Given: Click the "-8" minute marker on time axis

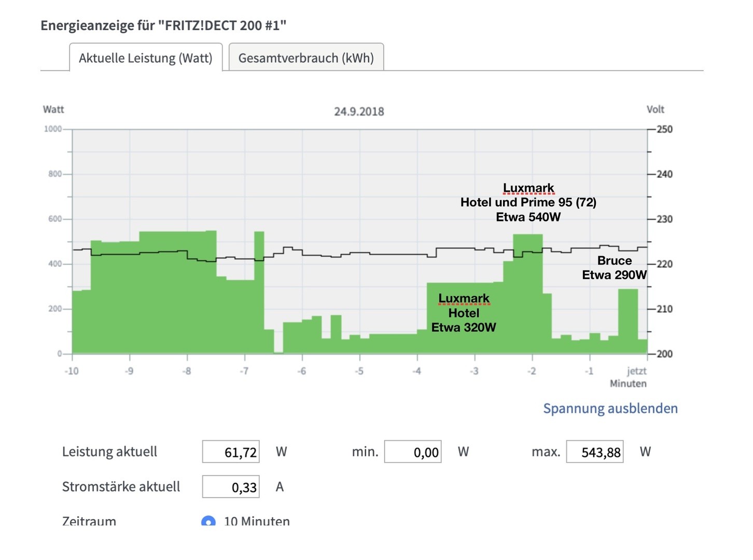Looking at the screenshot, I should coord(187,371).
